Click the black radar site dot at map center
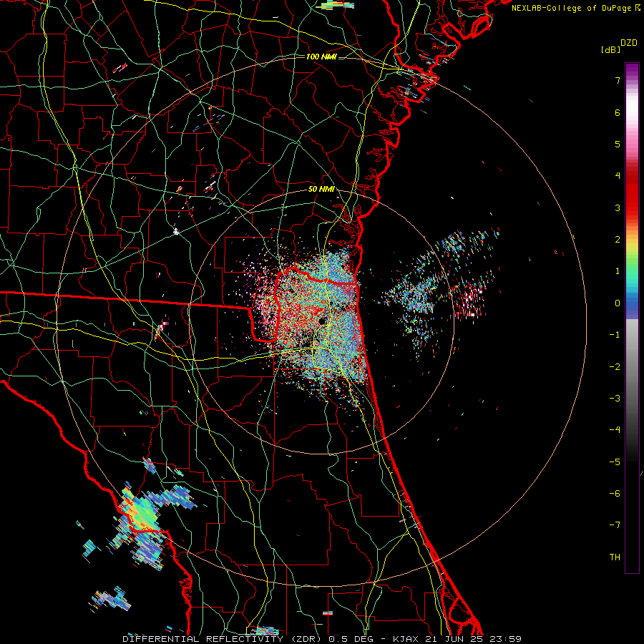Viewport: 644px width, 644px height. (323, 321)
